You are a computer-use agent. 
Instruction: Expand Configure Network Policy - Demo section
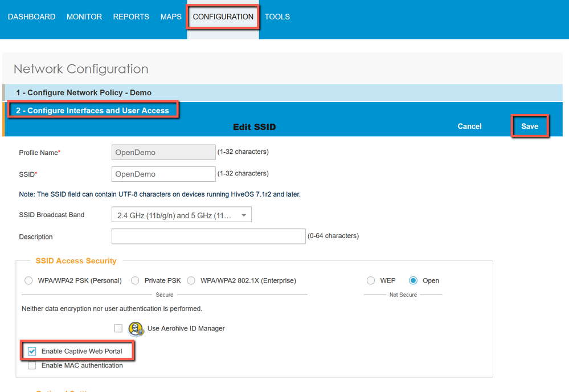click(x=84, y=92)
